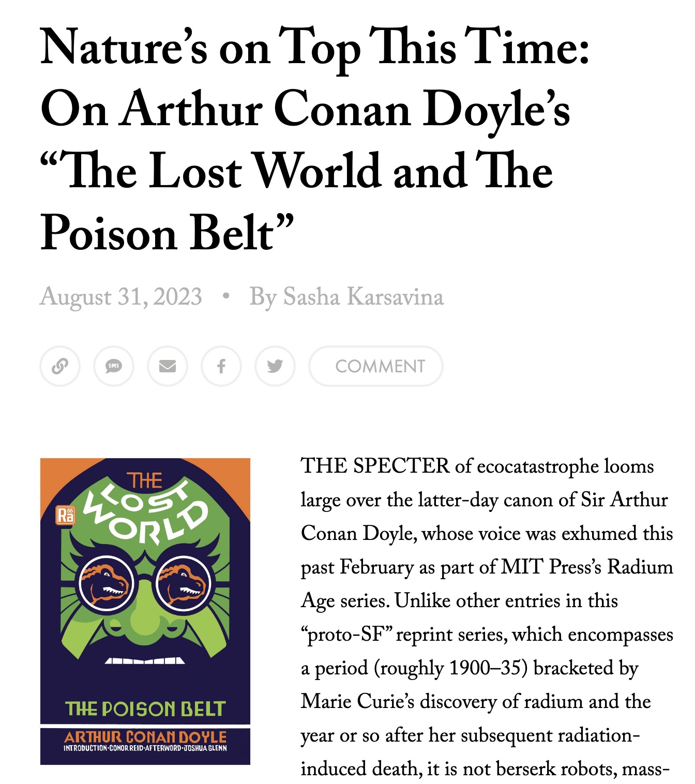Click "The Poison Belt" text on cover
The width and height of the screenshot is (695, 784).
(x=145, y=708)
